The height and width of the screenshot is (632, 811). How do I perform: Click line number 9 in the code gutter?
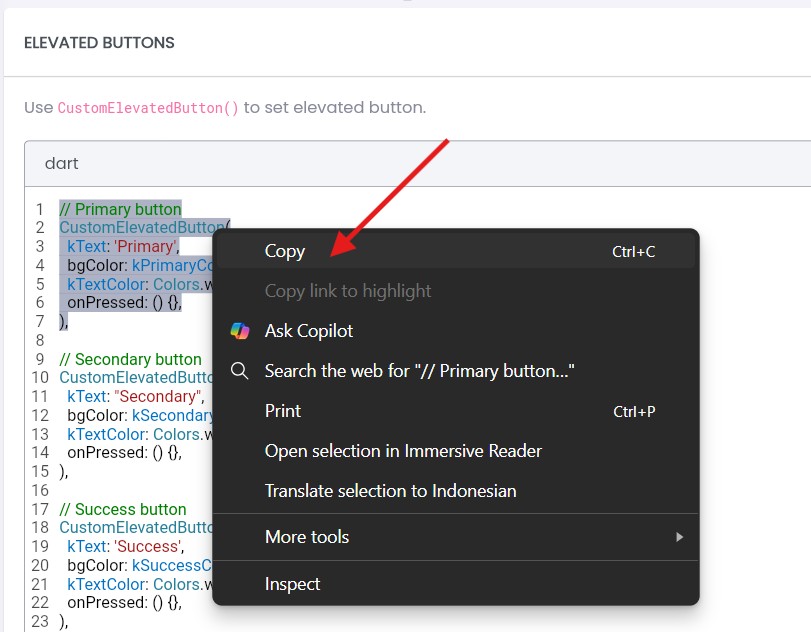coord(40,359)
